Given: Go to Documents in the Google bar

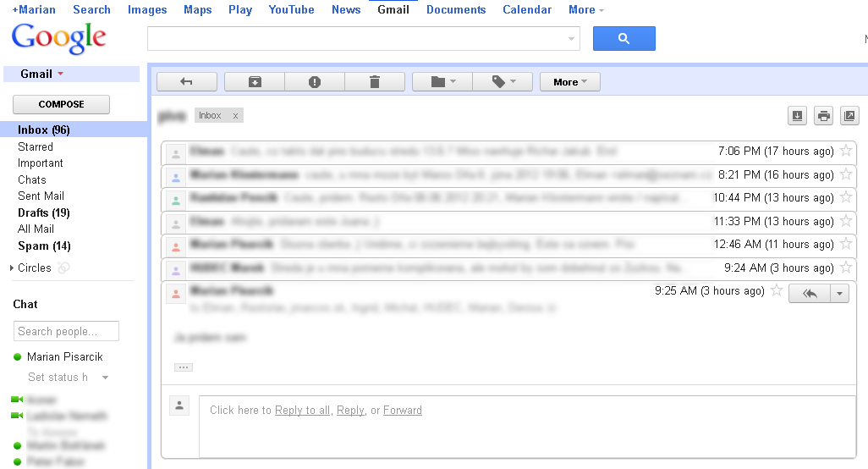Looking at the screenshot, I should [456, 9].
